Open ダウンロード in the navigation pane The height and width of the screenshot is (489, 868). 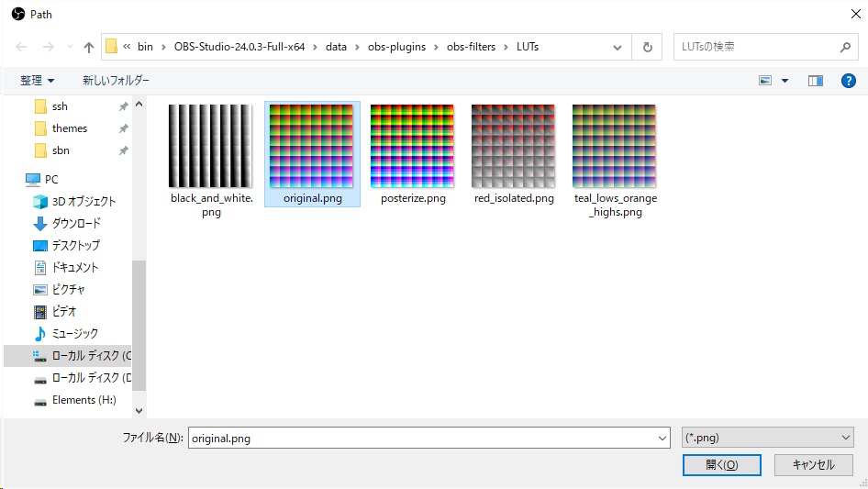click(76, 224)
